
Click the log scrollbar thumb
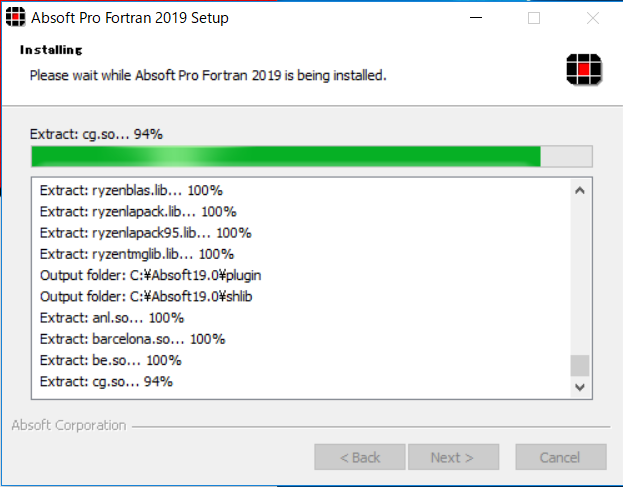(580, 365)
